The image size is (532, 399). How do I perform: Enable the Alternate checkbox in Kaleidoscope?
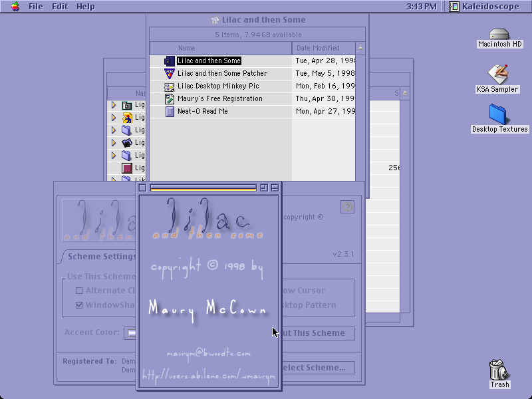pyautogui.click(x=79, y=291)
